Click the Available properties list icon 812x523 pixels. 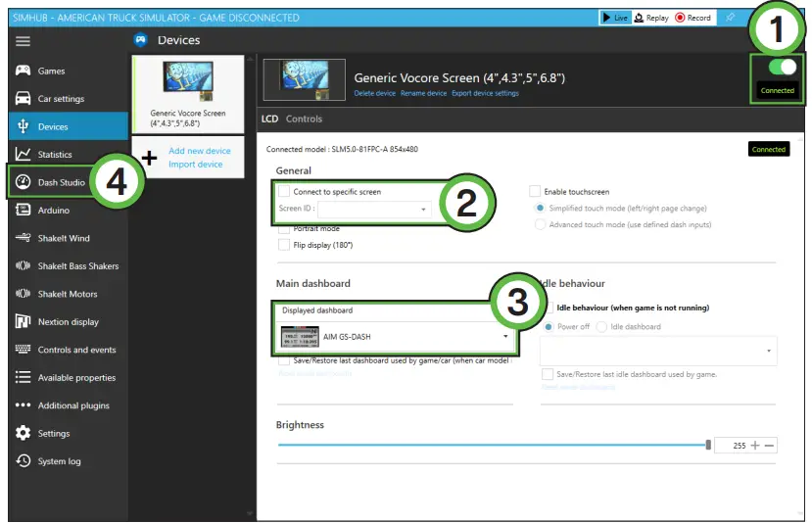tap(23, 377)
